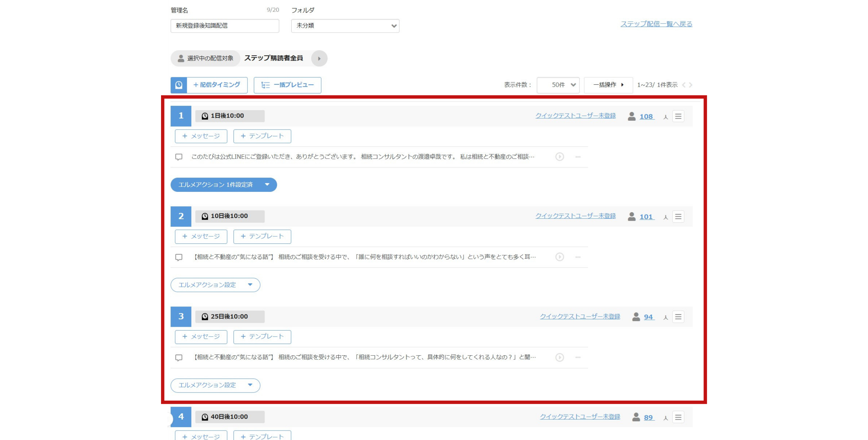Open the more options dots for step 1 message
The width and height of the screenshot is (868, 440).
[578, 157]
